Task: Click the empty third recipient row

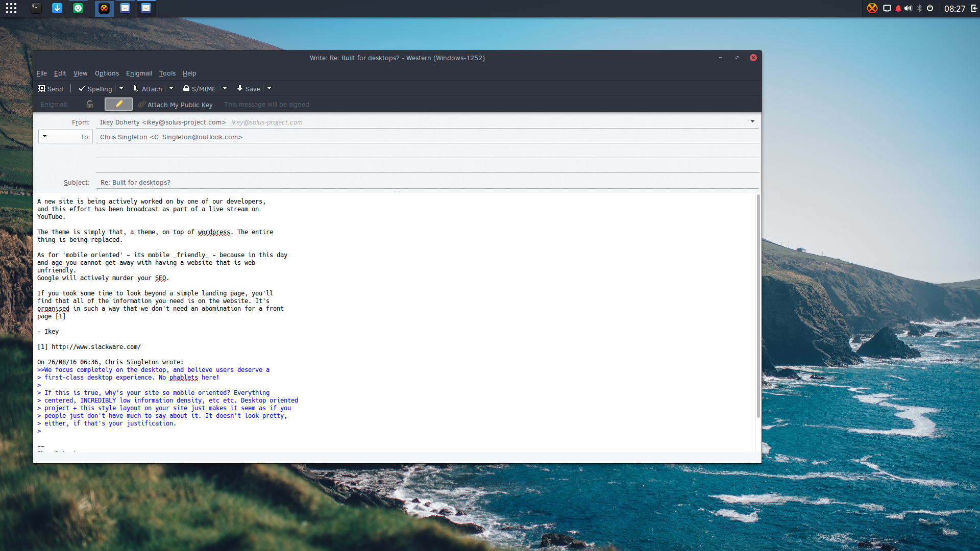Action: pos(428,166)
